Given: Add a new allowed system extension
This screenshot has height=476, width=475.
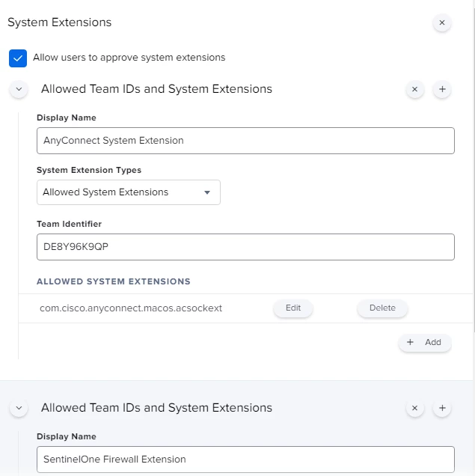Looking at the screenshot, I should (425, 343).
